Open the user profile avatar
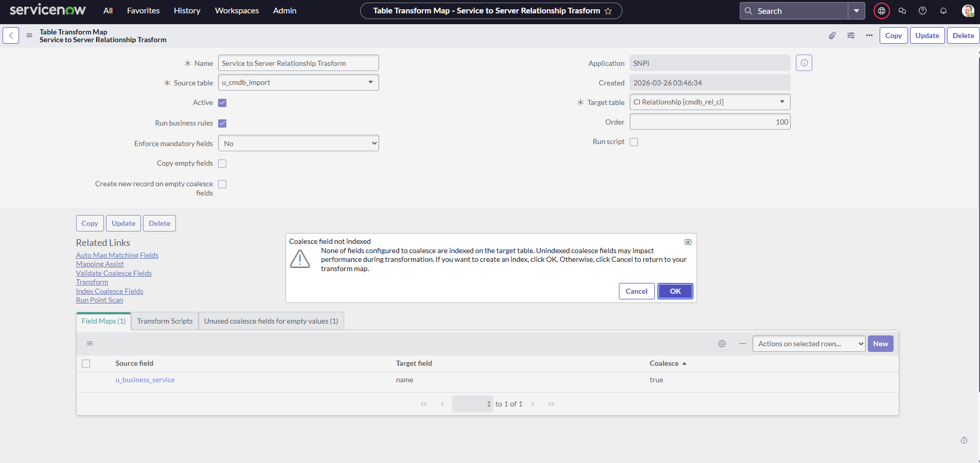The image size is (980, 463). (968, 11)
